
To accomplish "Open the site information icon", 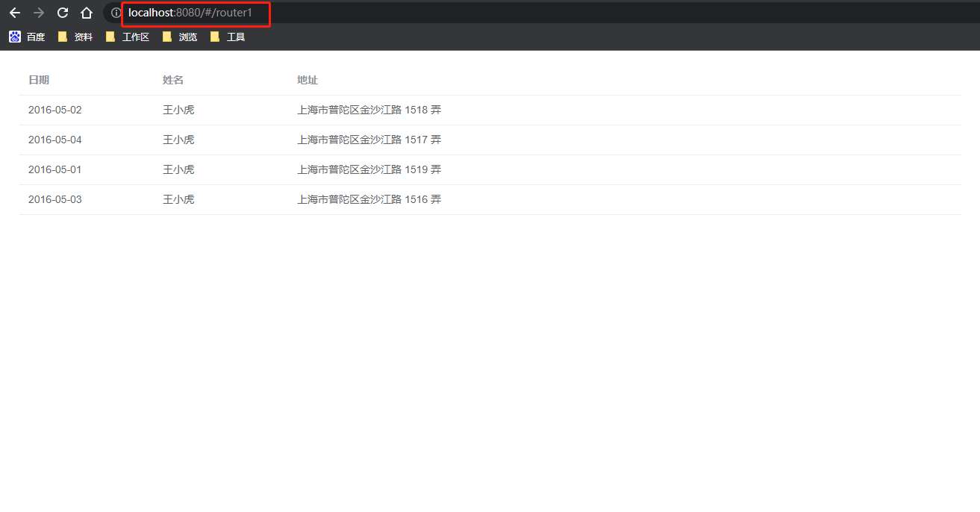I will (116, 13).
